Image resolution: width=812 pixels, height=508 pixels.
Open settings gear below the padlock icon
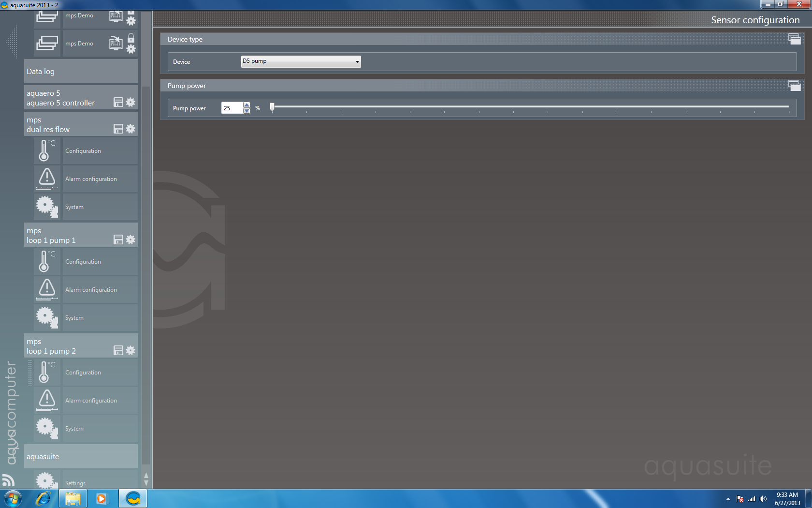[x=131, y=49]
